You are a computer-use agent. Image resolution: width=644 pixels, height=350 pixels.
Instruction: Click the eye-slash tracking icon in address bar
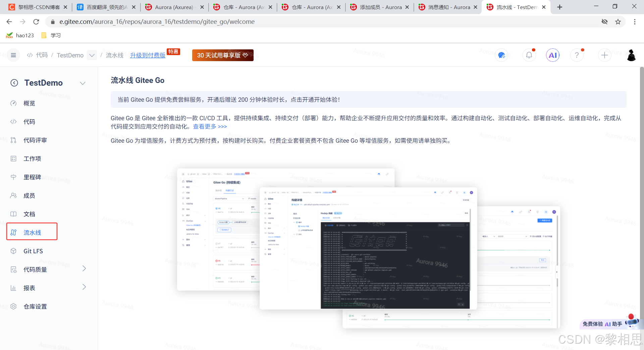click(604, 22)
